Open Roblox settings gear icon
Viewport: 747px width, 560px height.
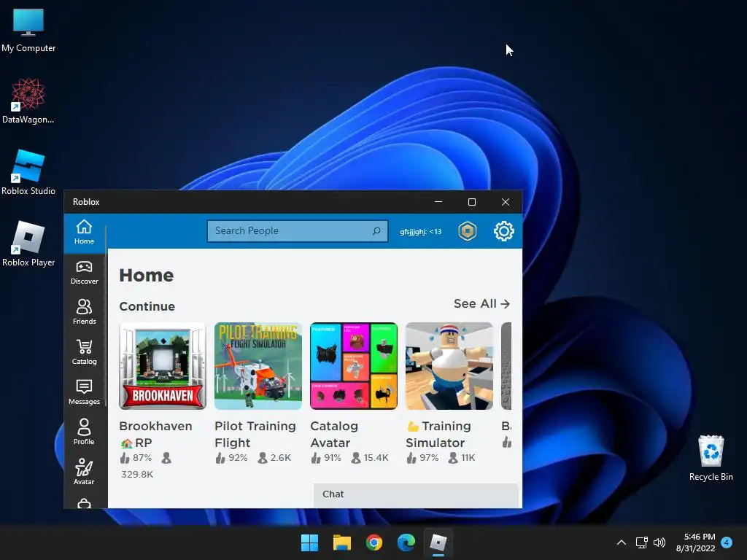point(503,231)
